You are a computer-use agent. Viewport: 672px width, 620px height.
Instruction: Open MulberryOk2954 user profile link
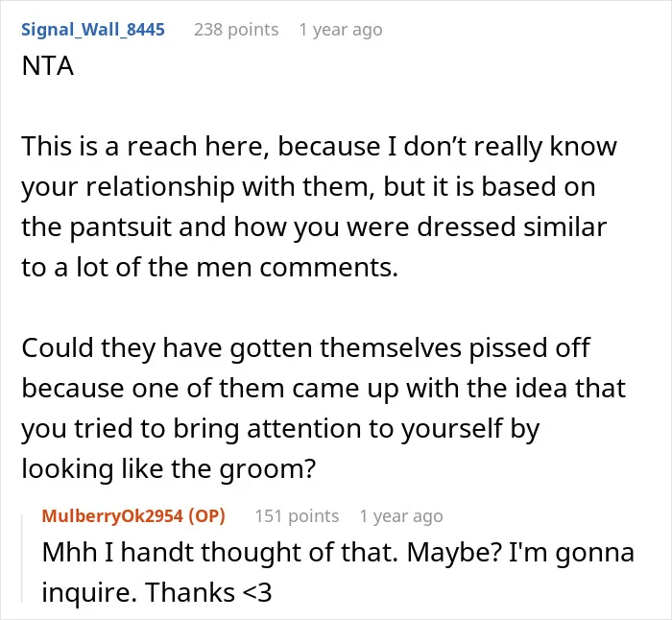click(x=112, y=516)
